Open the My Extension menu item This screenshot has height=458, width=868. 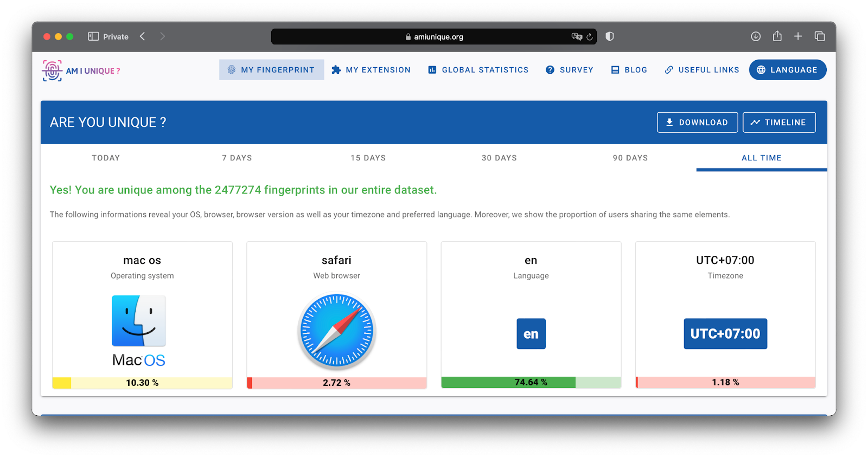click(x=371, y=70)
